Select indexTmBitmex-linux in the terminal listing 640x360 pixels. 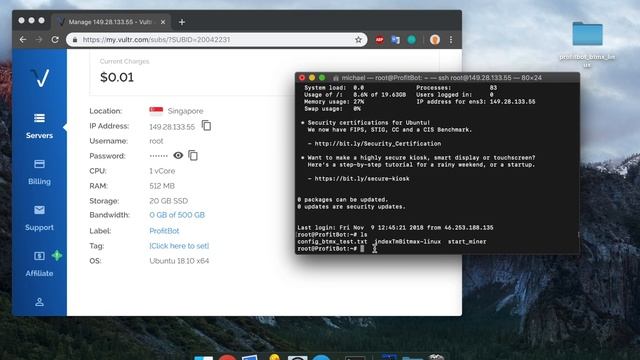point(408,242)
